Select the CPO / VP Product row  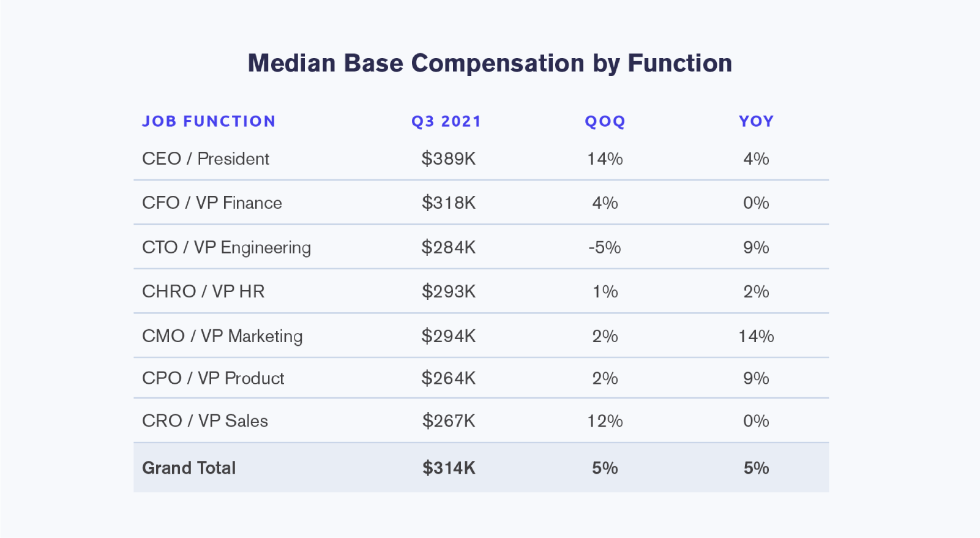click(x=481, y=378)
